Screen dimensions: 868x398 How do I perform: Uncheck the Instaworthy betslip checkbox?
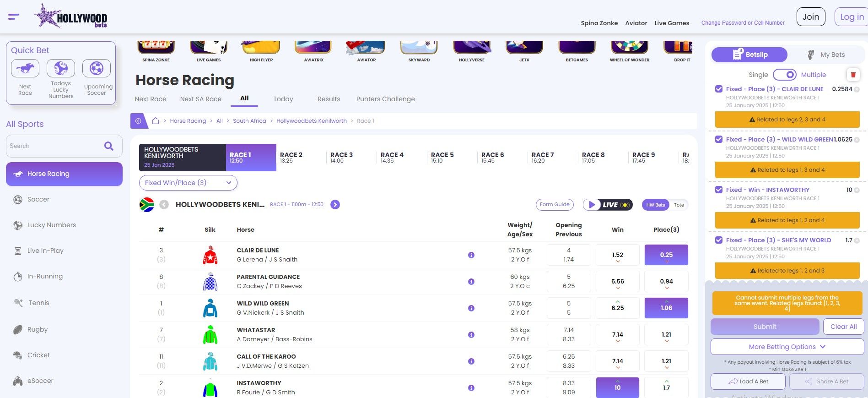pos(719,190)
